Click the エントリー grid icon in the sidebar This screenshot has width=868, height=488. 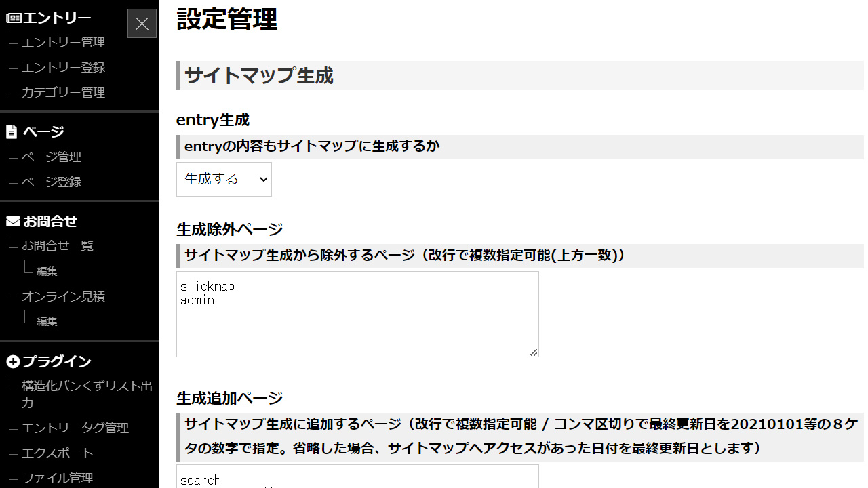pos(13,16)
